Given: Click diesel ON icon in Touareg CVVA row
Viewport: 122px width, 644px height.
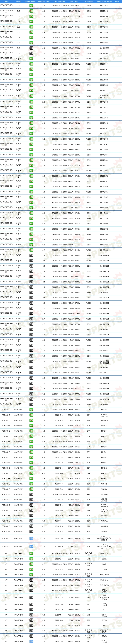Looking at the screenshot, I should tap(31, 620).
